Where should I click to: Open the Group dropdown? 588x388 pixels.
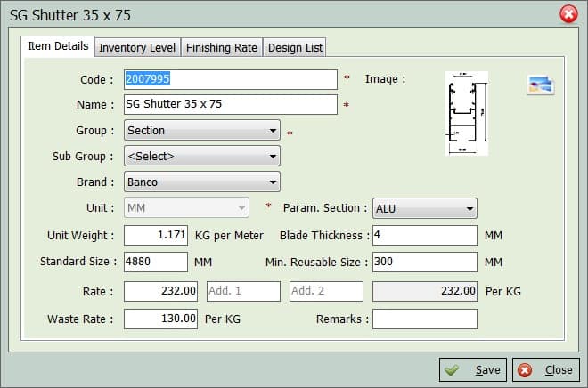(202, 131)
